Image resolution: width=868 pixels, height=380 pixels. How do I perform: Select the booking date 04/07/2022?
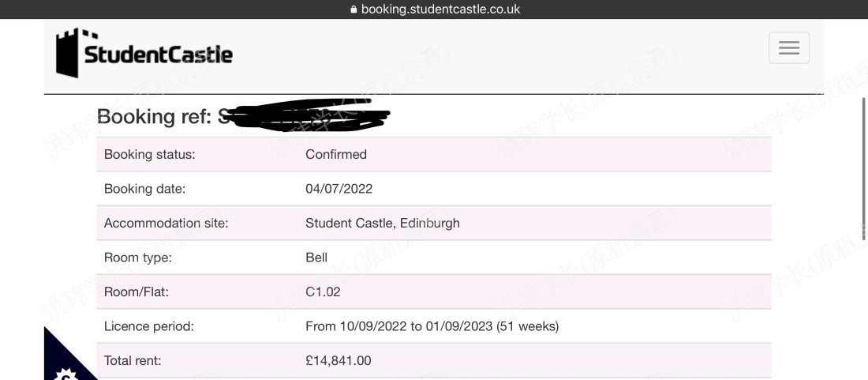[x=339, y=189]
